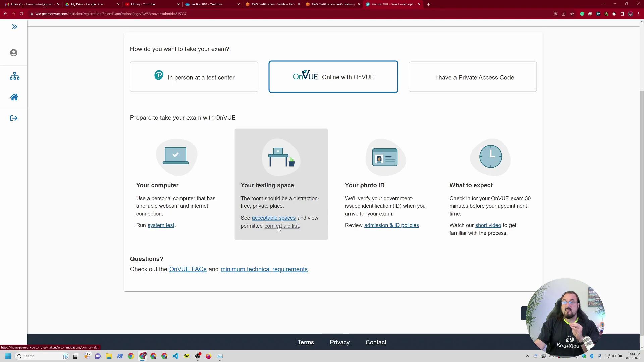Select I have a Private Access Code
The image size is (644, 362).
(x=473, y=77)
